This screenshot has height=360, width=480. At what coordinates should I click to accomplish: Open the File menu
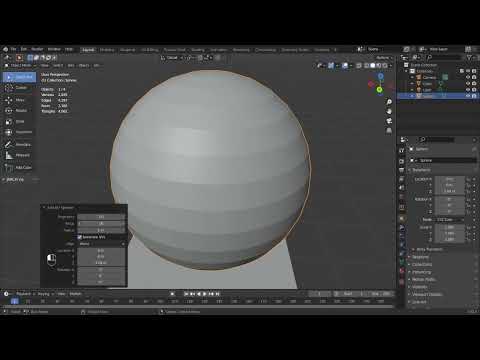13,49
